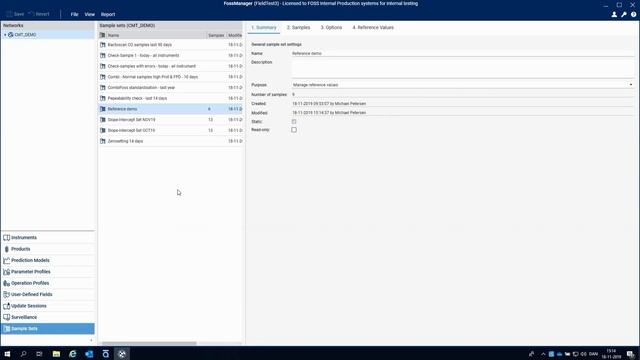
Task: Click into the Name input field
Action: tap(463, 53)
